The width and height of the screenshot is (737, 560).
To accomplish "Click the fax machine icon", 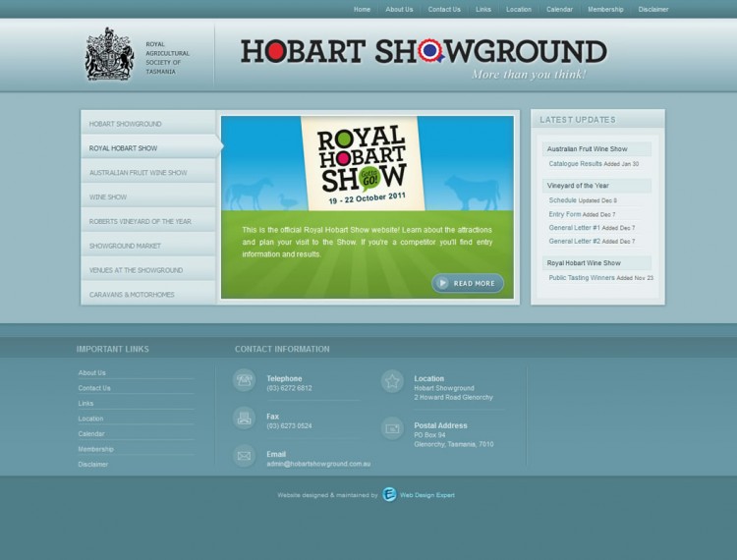I will tap(244, 418).
